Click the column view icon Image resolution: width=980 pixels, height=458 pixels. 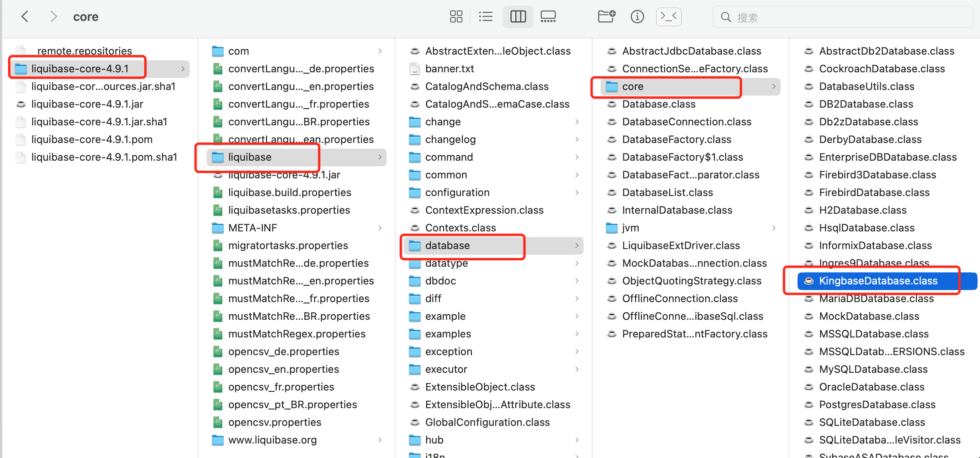518,16
